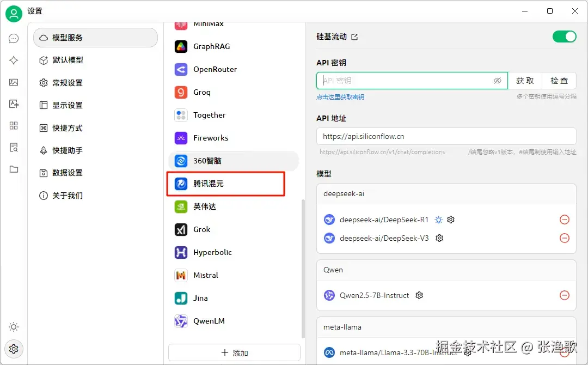Open DeepSeek-R1 model settings gear
The height and width of the screenshot is (365, 588).
(452, 220)
